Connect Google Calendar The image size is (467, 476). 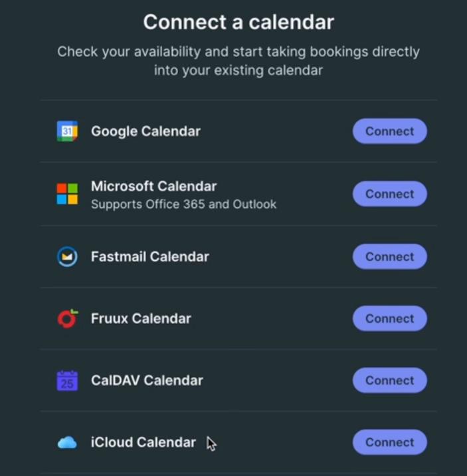pyautogui.click(x=389, y=131)
